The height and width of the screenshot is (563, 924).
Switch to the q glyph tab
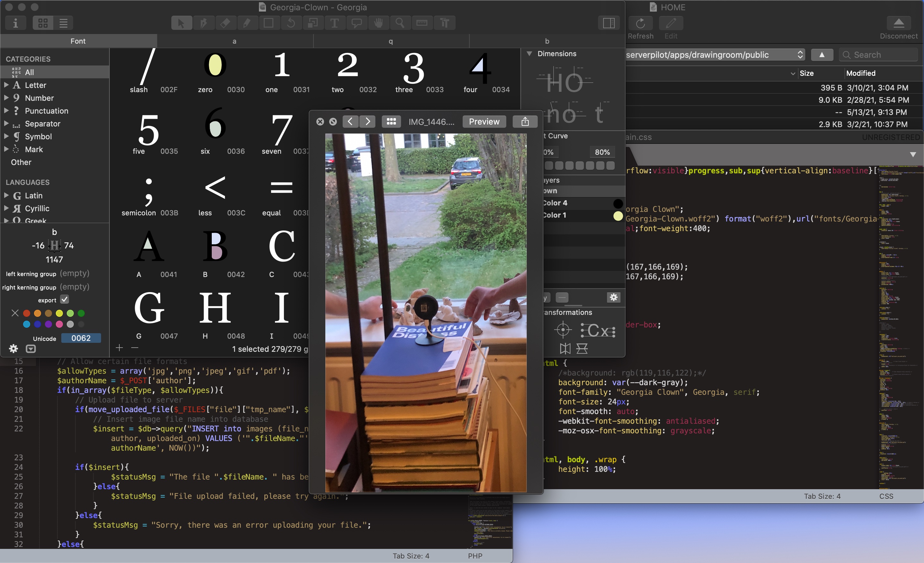pyautogui.click(x=391, y=41)
